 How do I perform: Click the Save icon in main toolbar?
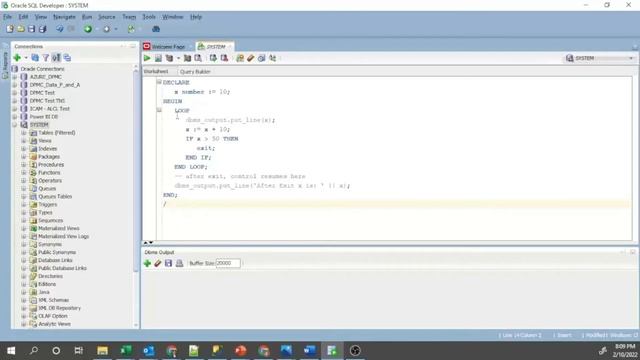click(x=31, y=29)
